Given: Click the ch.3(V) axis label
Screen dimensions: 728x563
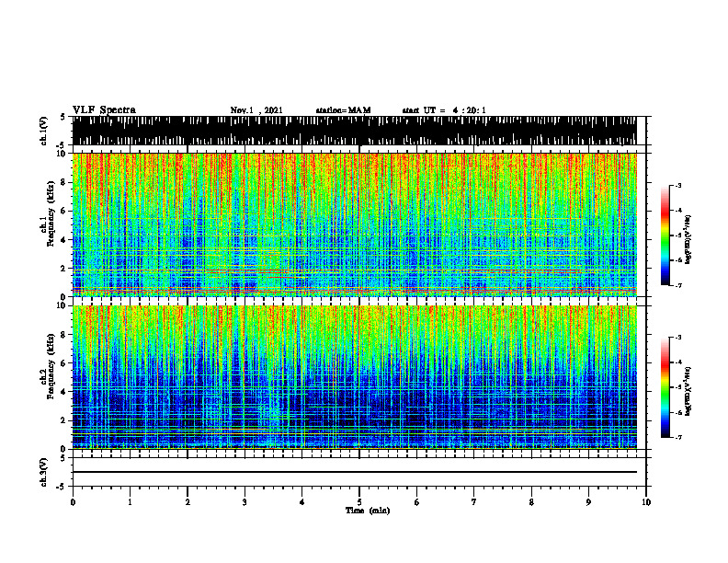Looking at the screenshot, I should [44, 472].
